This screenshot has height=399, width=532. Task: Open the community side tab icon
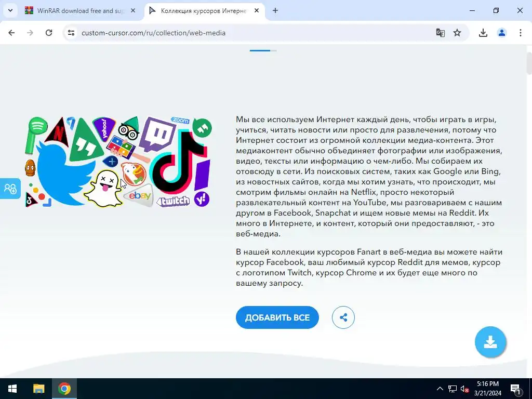click(10, 188)
